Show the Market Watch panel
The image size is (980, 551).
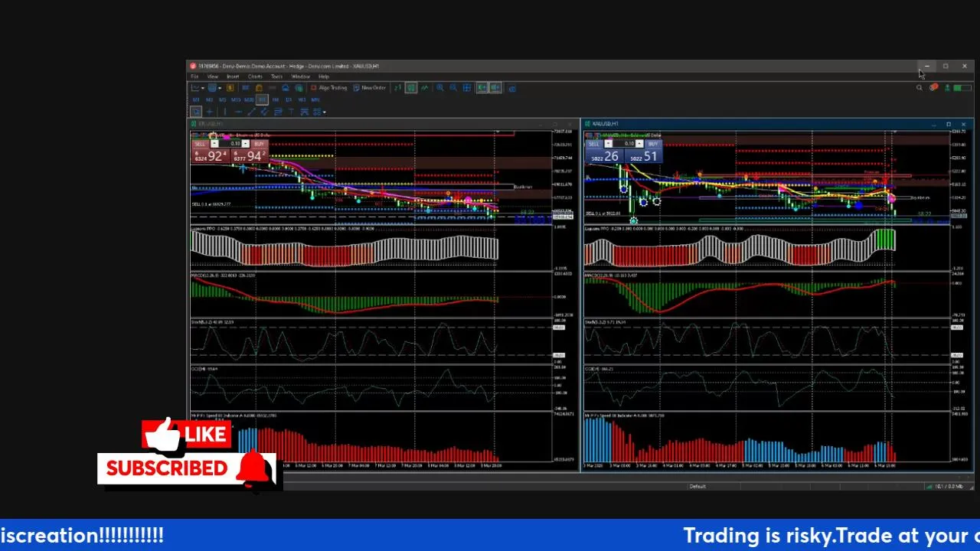(x=246, y=88)
